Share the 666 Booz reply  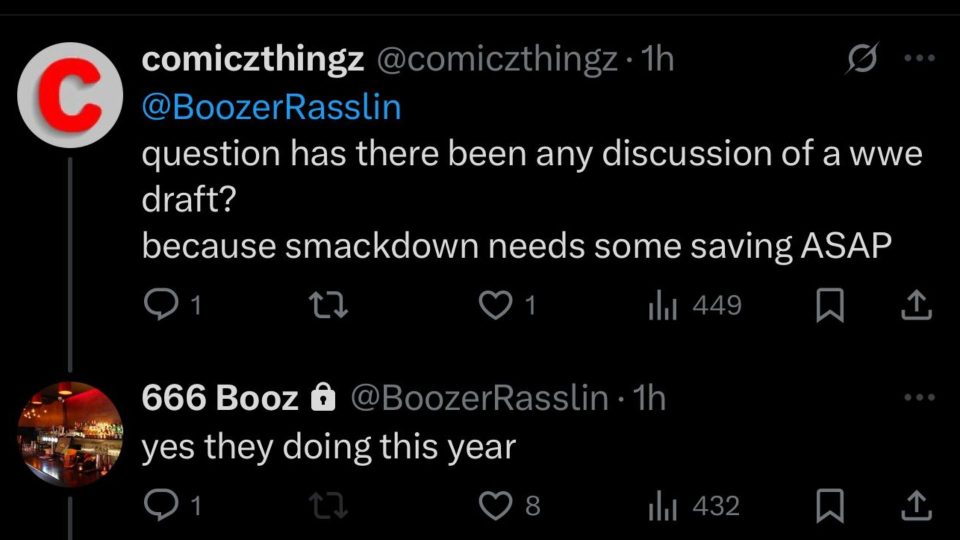[x=916, y=506]
